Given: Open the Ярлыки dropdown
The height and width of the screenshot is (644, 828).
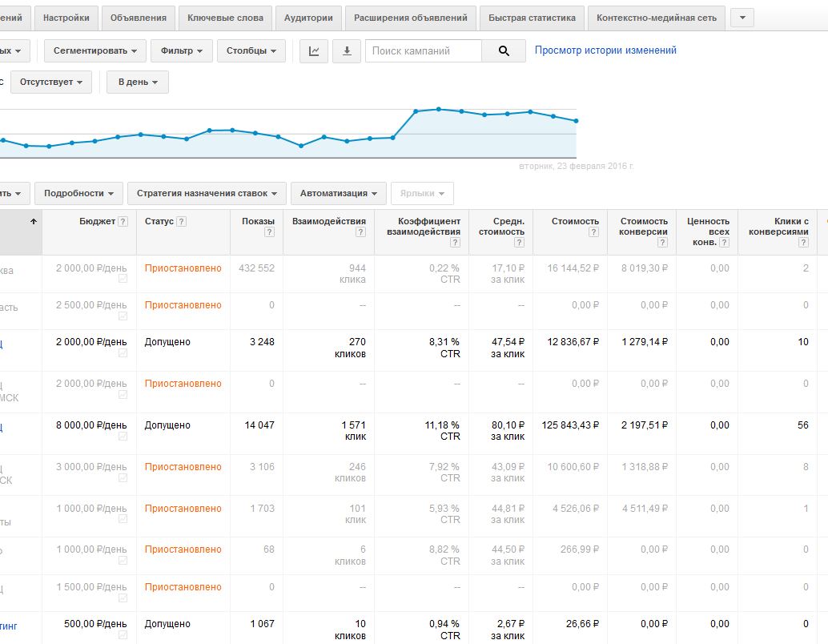Looking at the screenshot, I should pyautogui.click(x=422, y=193).
